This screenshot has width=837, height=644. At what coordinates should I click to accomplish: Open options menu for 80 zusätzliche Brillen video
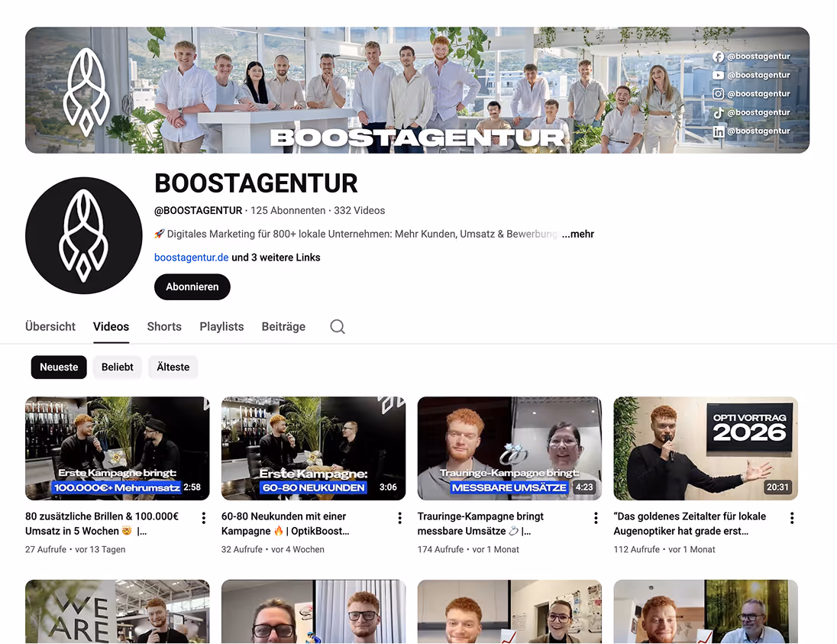[203, 518]
